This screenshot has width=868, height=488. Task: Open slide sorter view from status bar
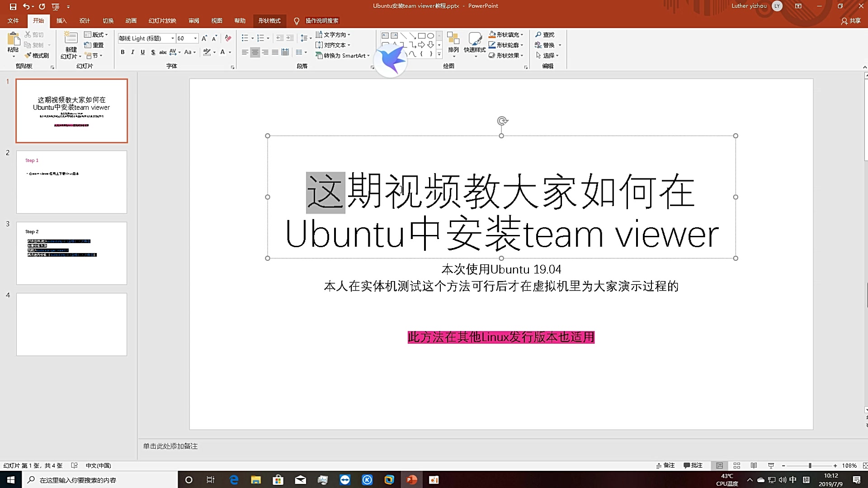tap(736, 465)
